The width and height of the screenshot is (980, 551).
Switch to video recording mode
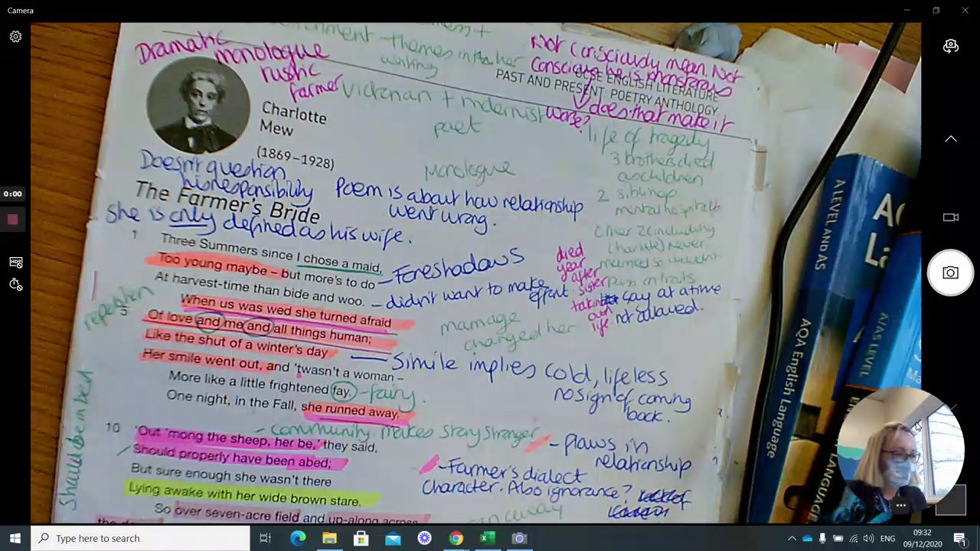click(950, 217)
